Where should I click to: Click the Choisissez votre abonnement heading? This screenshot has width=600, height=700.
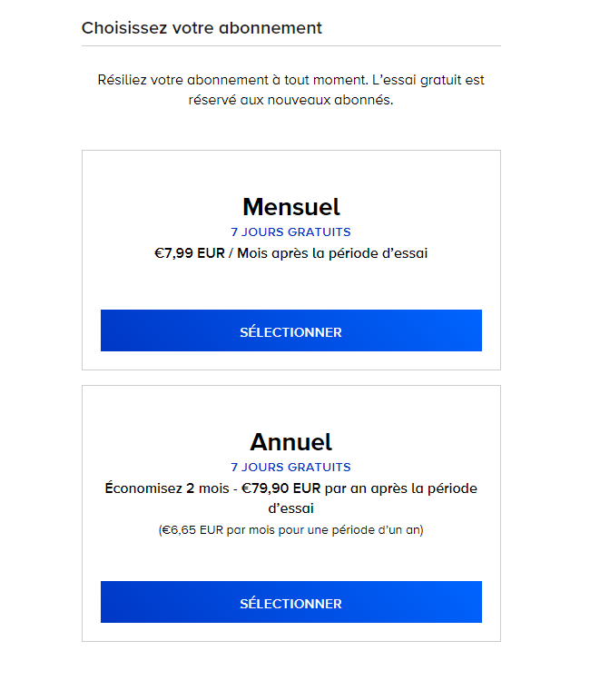[202, 28]
